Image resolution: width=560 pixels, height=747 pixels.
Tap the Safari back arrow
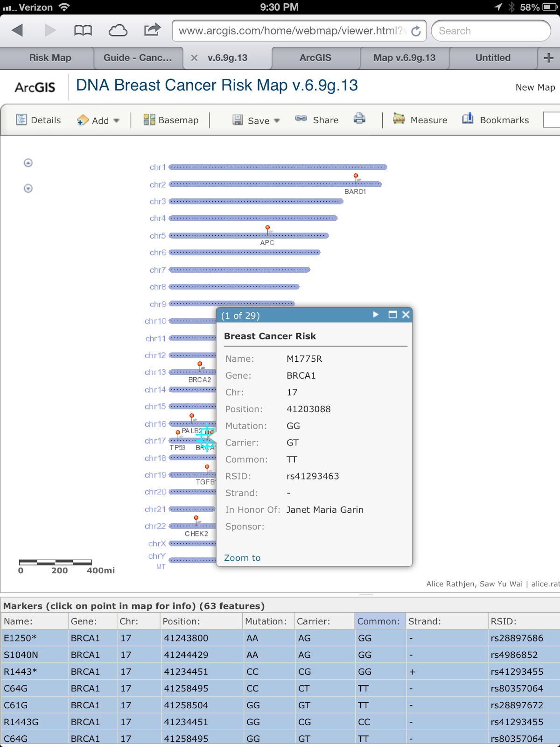point(17,31)
